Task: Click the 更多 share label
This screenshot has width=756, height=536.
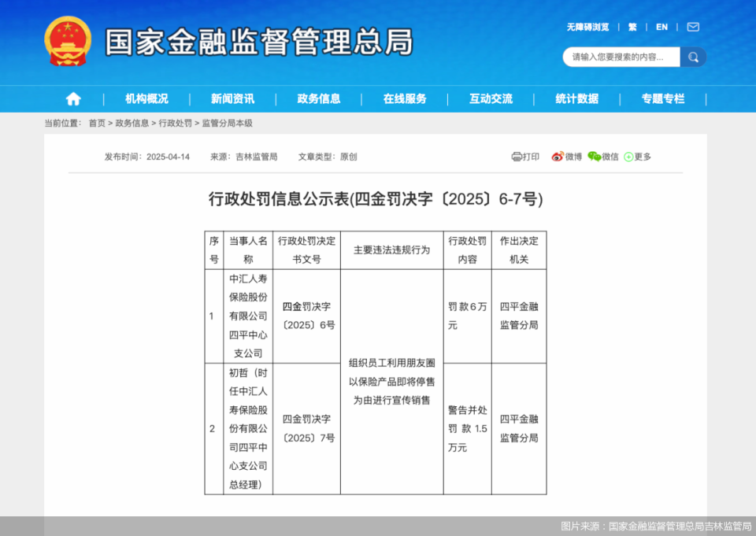Action: pyautogui.click(x=643, y=157)
